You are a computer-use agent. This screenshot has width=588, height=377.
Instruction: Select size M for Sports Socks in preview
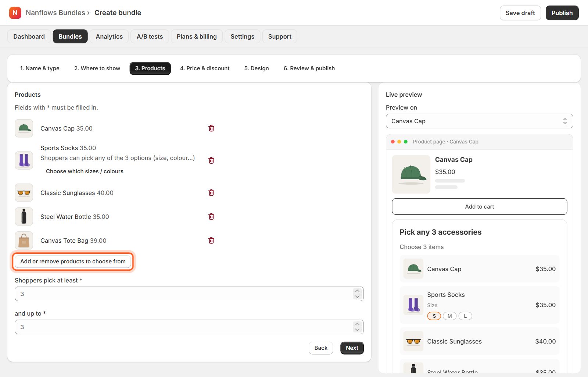click(449, 316)
